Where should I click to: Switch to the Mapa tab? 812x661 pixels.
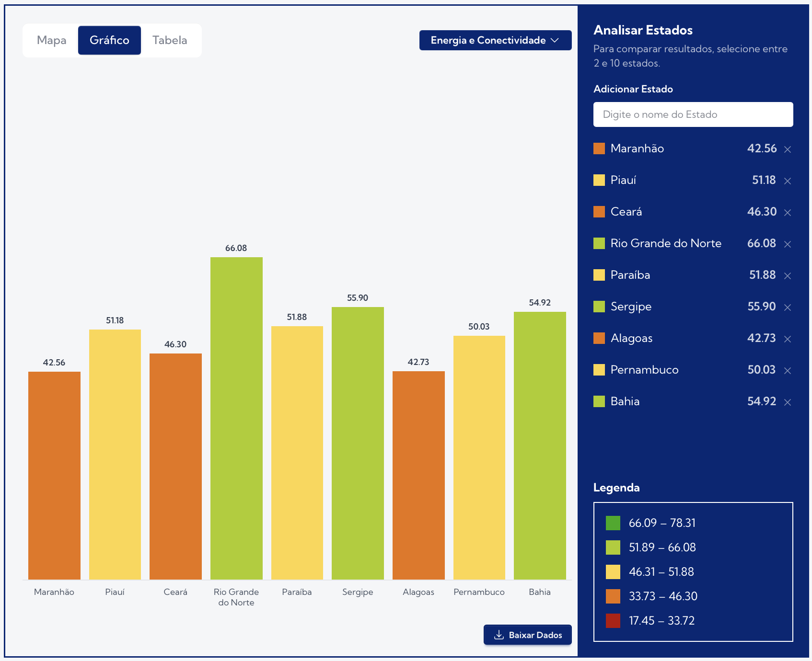point(52,40)
